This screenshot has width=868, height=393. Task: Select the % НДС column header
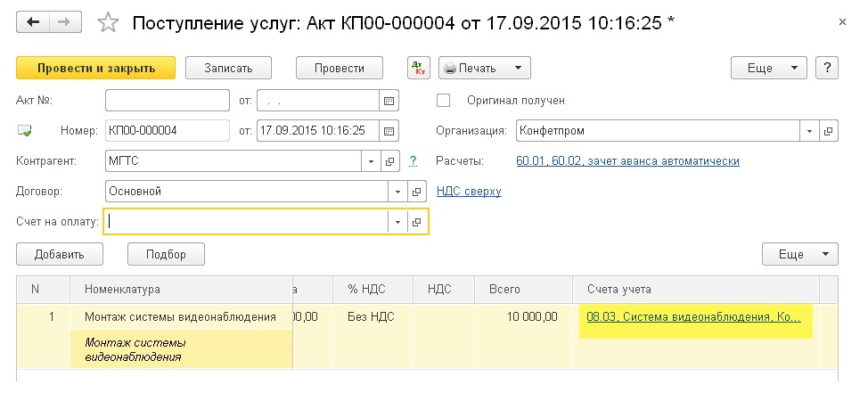373,290
